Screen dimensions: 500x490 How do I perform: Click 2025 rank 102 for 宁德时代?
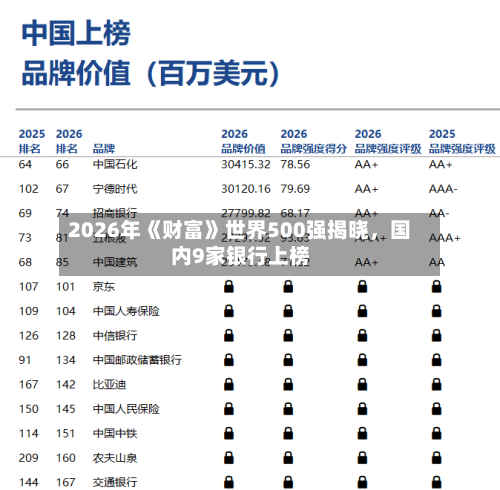click(x=28, y=189)
